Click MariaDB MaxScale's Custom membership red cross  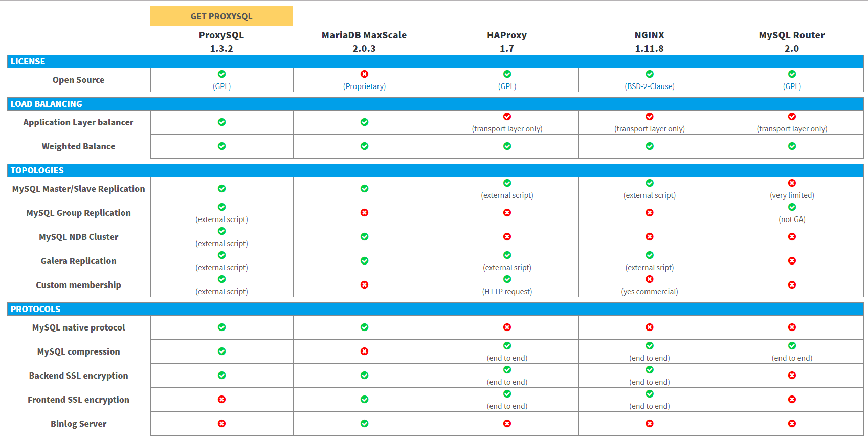click(x=364, y=285)
